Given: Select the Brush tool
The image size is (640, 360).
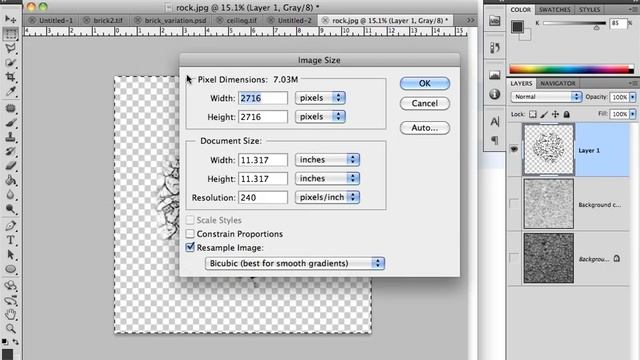Looking at the screenshot, I should point(10,123).
